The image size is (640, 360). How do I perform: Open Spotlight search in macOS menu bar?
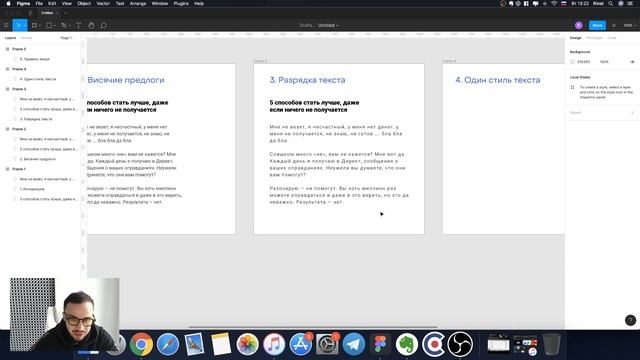611,4
